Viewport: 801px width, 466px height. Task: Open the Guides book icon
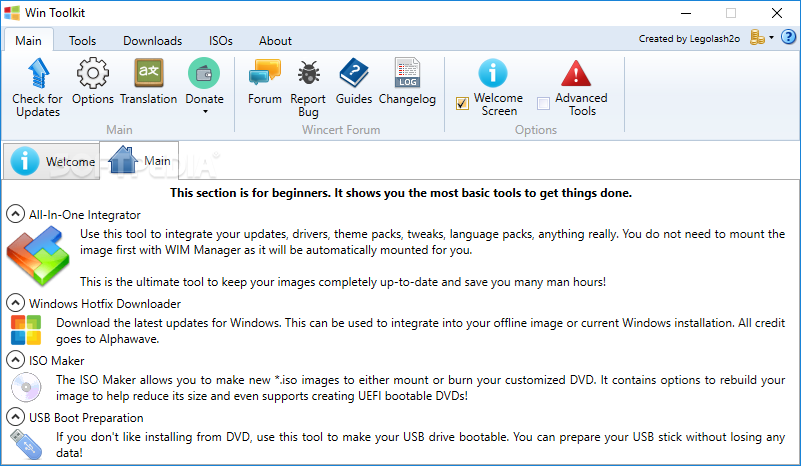point(354,73)
